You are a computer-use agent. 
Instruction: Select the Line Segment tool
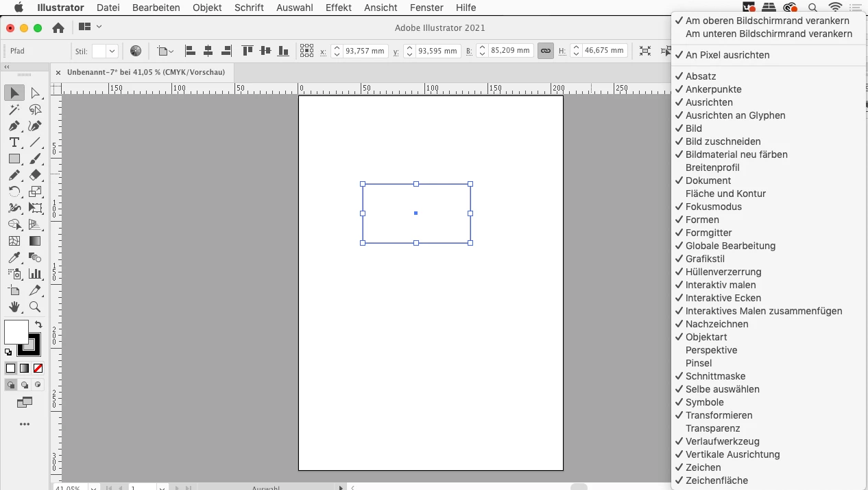click(36, 143)
